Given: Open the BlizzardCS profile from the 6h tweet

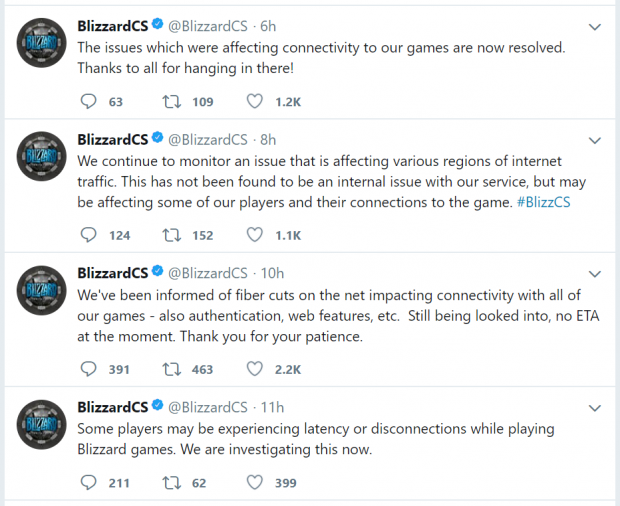Looking at the screenshot, I should point(112,25).
